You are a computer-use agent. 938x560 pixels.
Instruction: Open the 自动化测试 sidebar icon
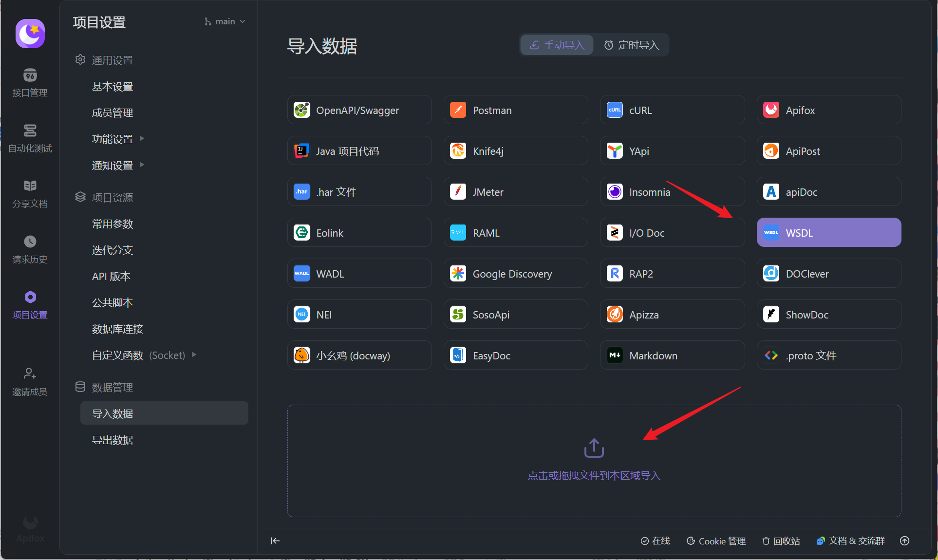(30, 131)
